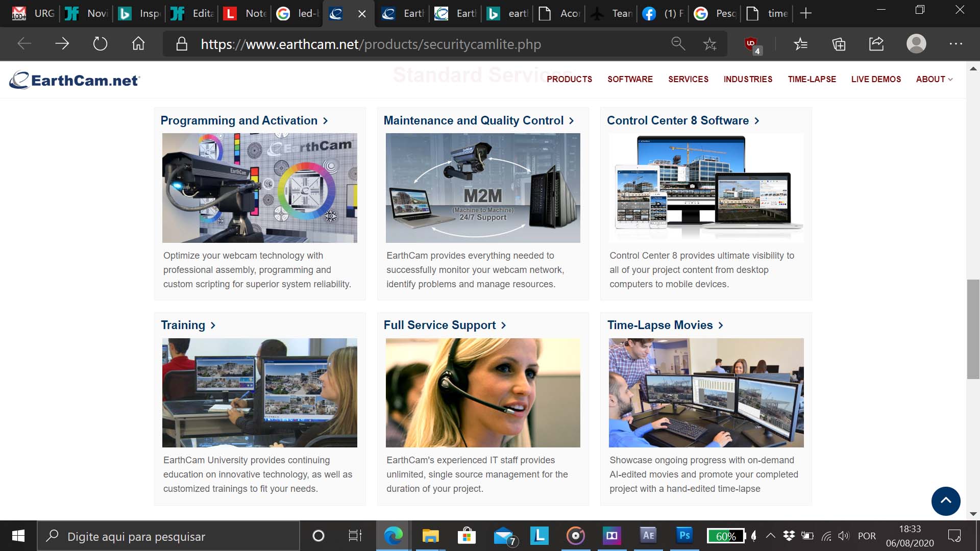Open Windows Start menu
The width and height of the screenshot is (980, 551).
tap(18, 536)
